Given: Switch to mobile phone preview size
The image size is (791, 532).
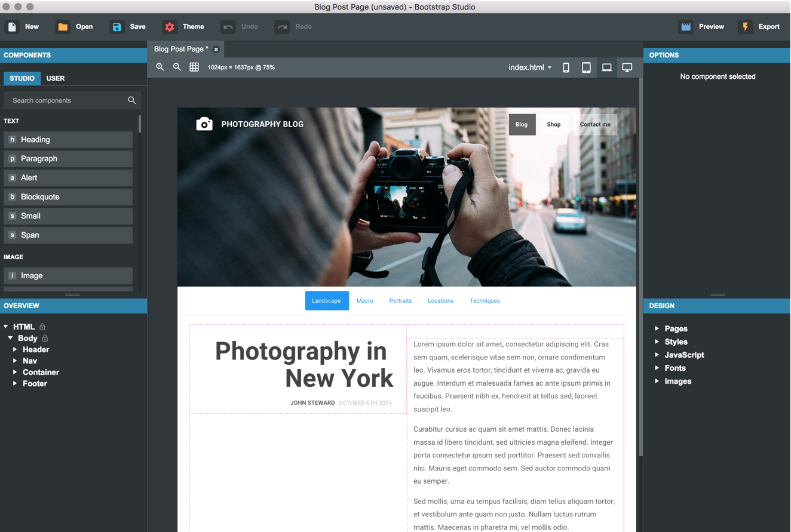Looking at the screenshot, I should pyautogui.click(x=566, y=67).
